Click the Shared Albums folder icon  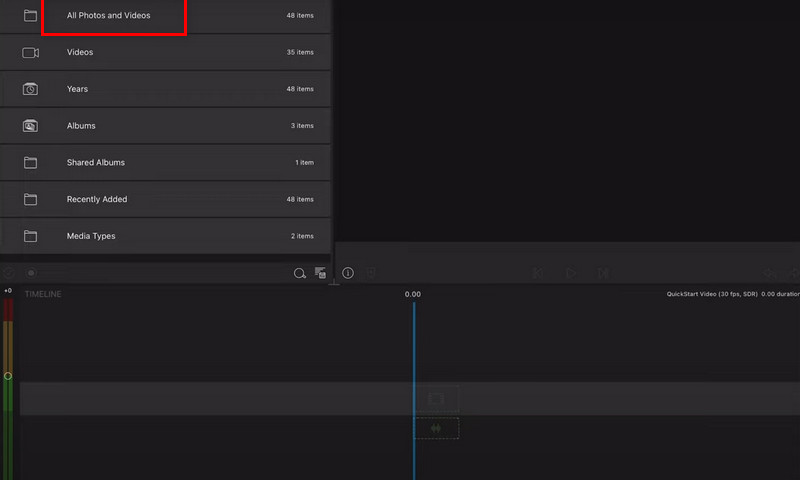click(x=30, y=163)
